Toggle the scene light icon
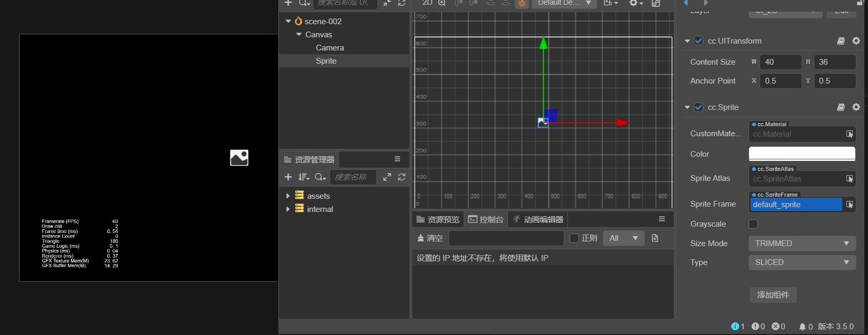The height and width of the screenshot is (335, 868). (522, 4)
